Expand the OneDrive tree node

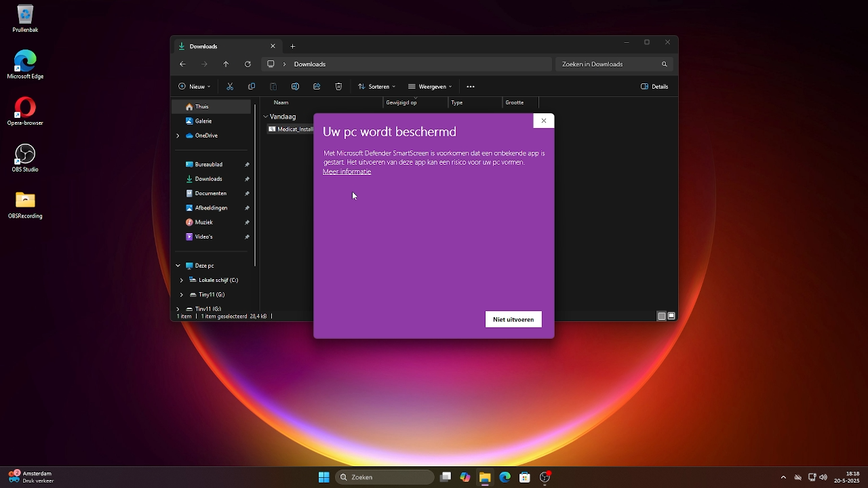178,136
